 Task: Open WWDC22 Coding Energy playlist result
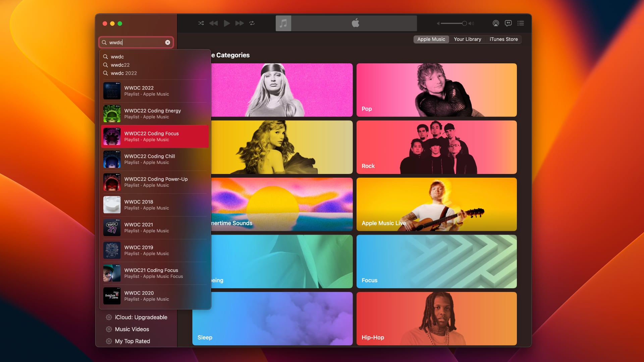[155, 114]
